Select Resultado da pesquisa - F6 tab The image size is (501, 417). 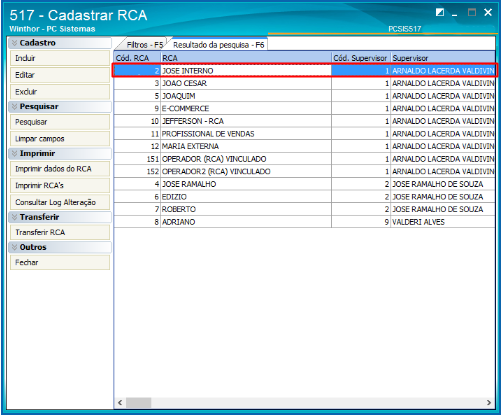tap(219, 45)
